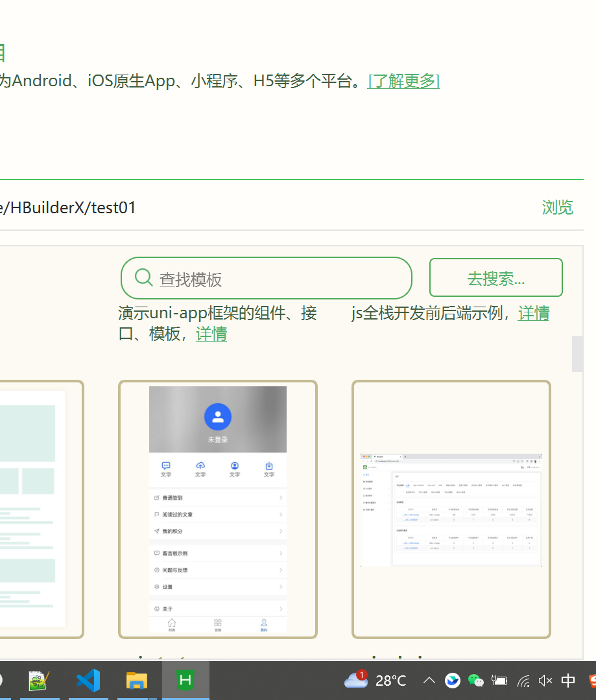Select the admin dashboard template thumbnail
Image resolution: width=596 pixels, height=700 pixels.
451,509
